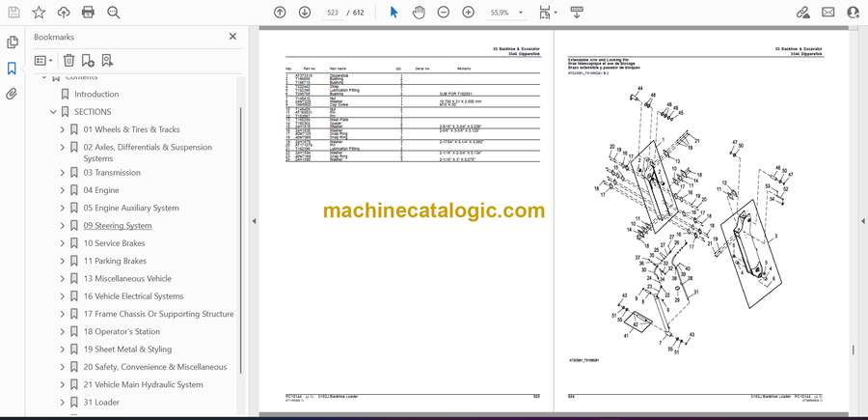
Task: Go to next page arrow
Action: click(305, 13)
